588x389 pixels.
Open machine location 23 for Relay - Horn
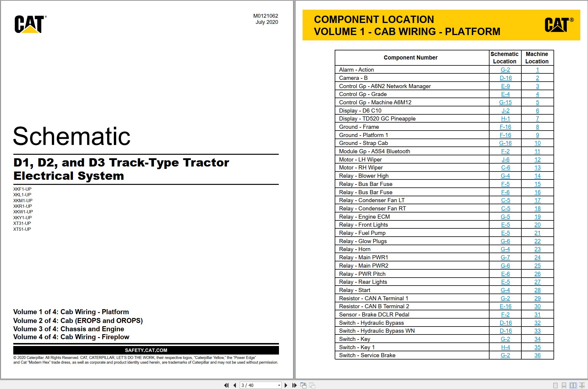point(537,249)
